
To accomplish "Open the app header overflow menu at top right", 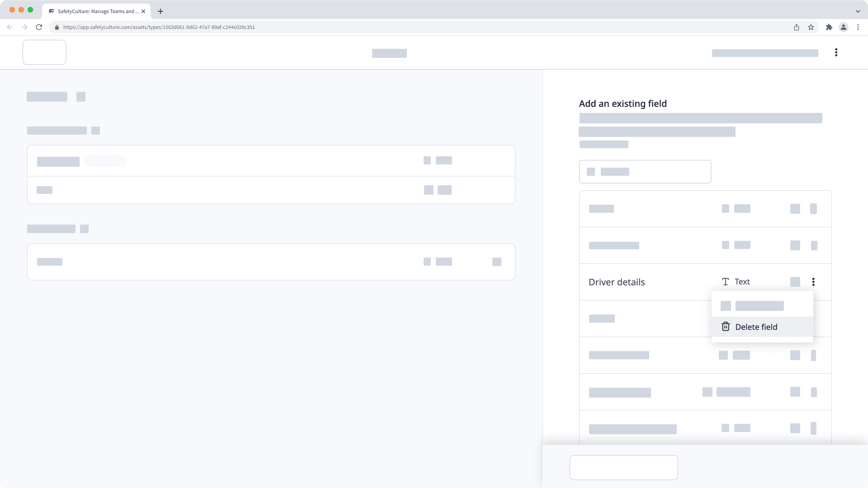I will [x=836, y=52].
